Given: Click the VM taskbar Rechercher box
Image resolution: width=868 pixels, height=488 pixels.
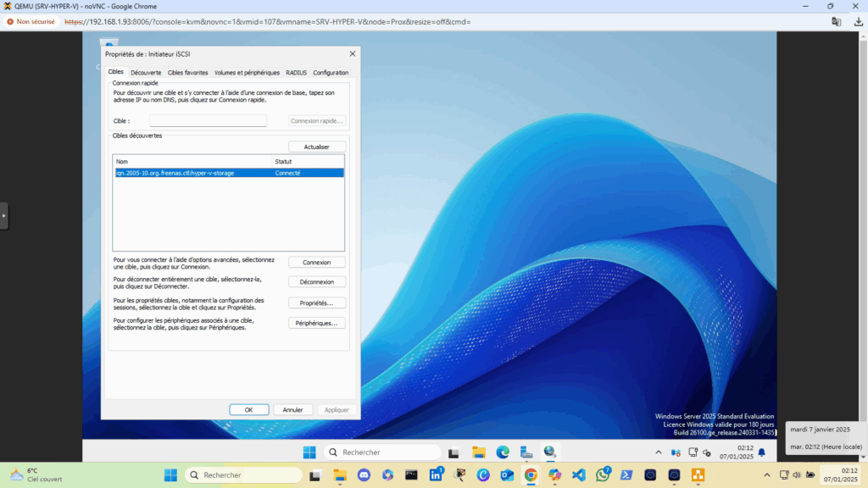Looking at the screenshot, I should pyautogui.click(x=382, y=452).
